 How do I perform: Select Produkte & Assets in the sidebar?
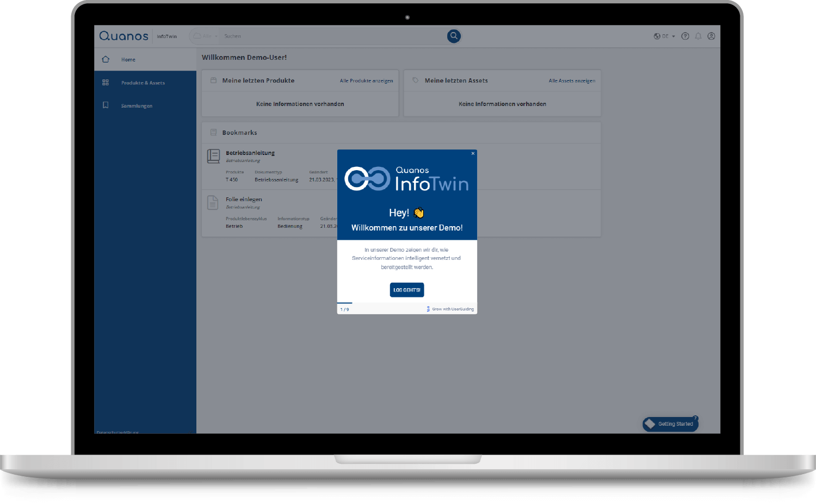(x=143, y=83)
